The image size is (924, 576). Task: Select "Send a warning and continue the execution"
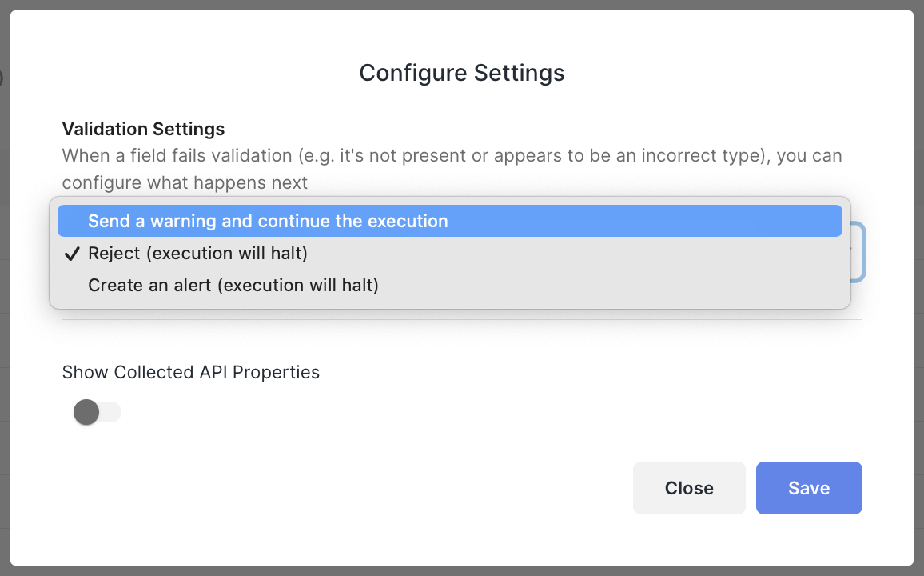268,221
